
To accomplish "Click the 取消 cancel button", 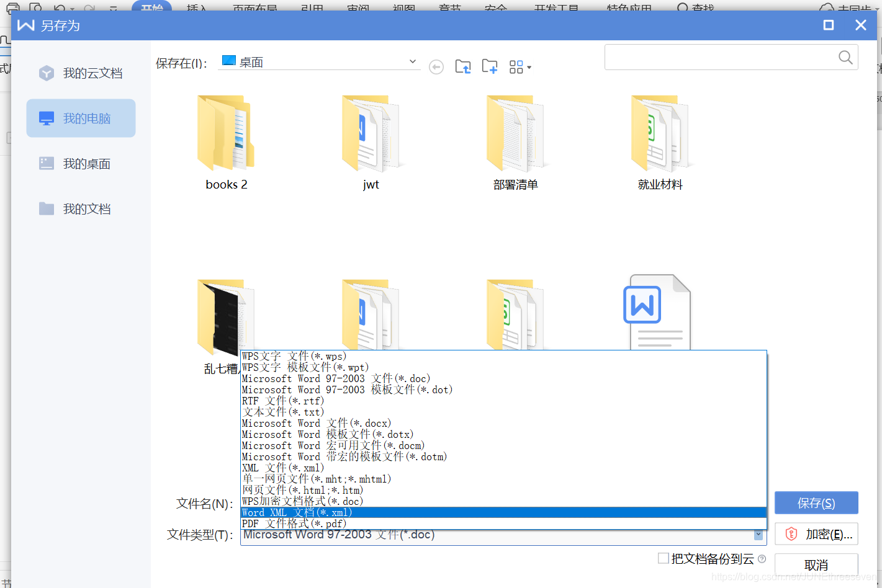I will pyautogui.click(x=816, y=565).
